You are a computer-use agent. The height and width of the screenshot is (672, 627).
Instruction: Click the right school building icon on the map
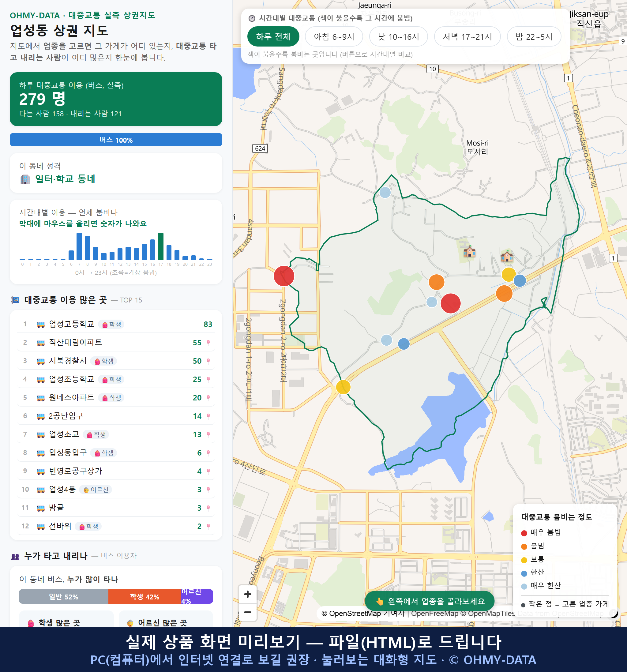click(x=507, y=256)
